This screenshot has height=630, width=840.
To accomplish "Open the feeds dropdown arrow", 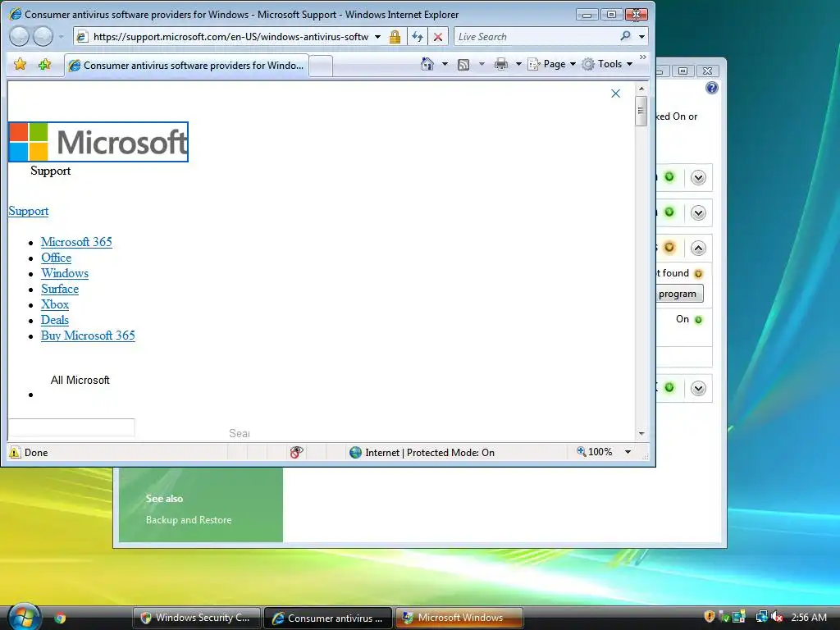I will [482, 64].
